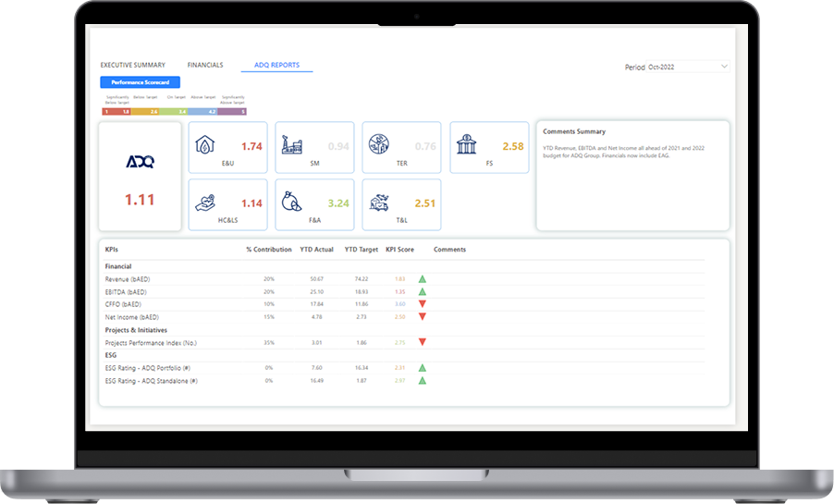Expand the Period dropdown chevron

coord(724,67)
